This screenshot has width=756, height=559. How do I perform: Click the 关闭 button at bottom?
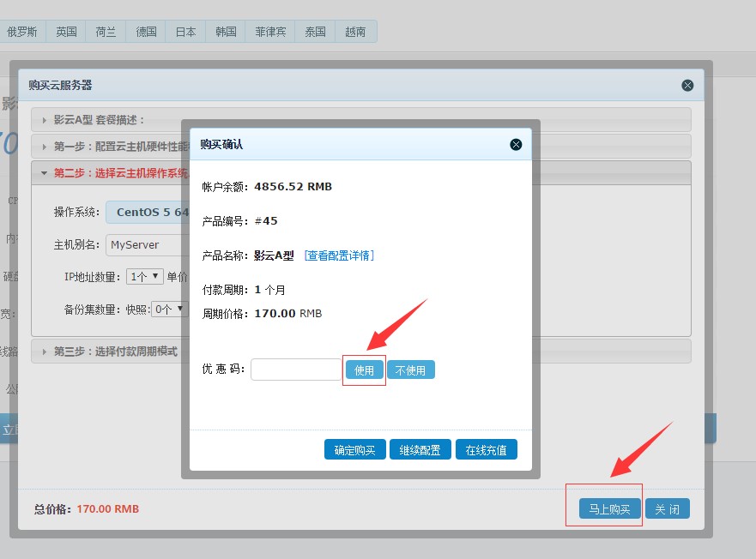tap(667, 509)
